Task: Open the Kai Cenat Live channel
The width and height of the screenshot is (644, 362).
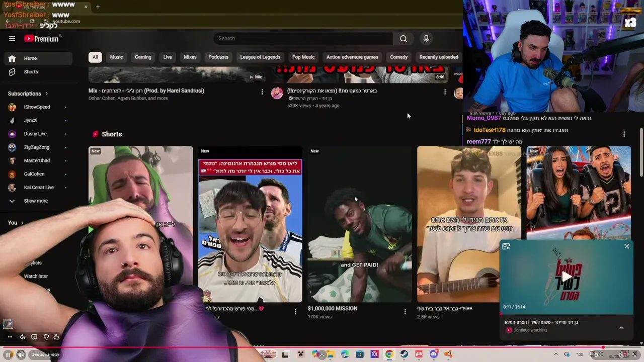Action: tap(38, 188)
